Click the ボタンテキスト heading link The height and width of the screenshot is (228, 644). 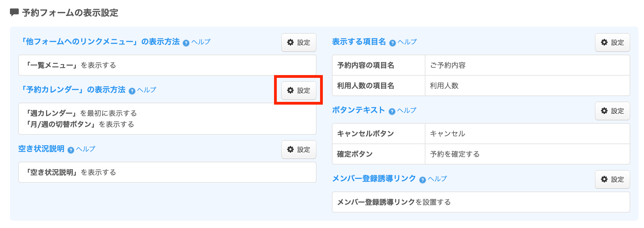[x=358, y=110]
